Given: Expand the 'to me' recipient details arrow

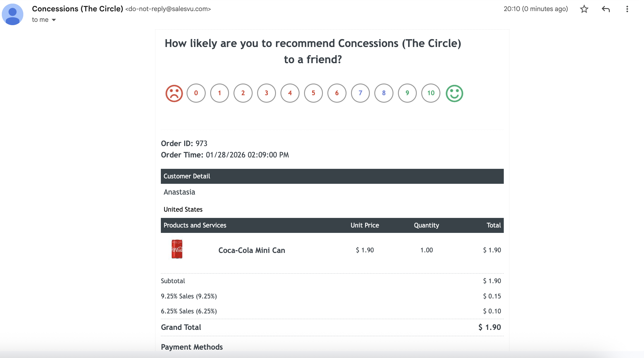Looking at the screenshot, I should click(54, 20).
